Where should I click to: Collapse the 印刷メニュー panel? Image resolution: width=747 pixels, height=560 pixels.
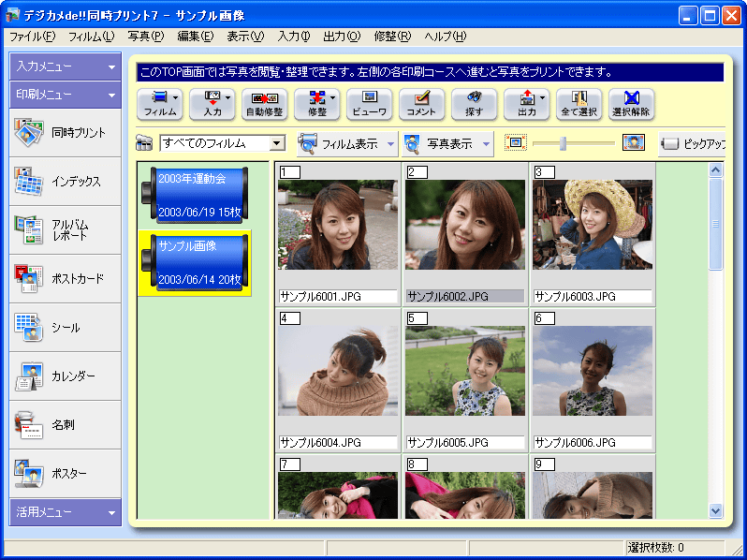tap(66, 95)
